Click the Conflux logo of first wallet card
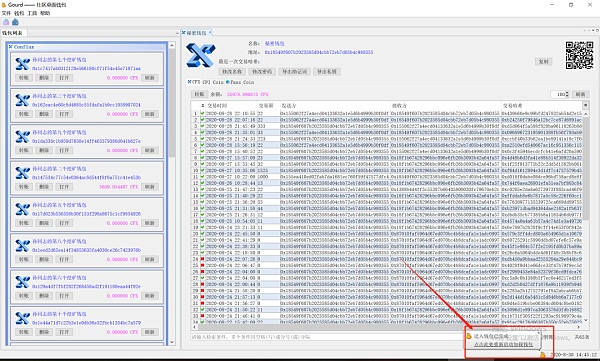 pos(23,64)
